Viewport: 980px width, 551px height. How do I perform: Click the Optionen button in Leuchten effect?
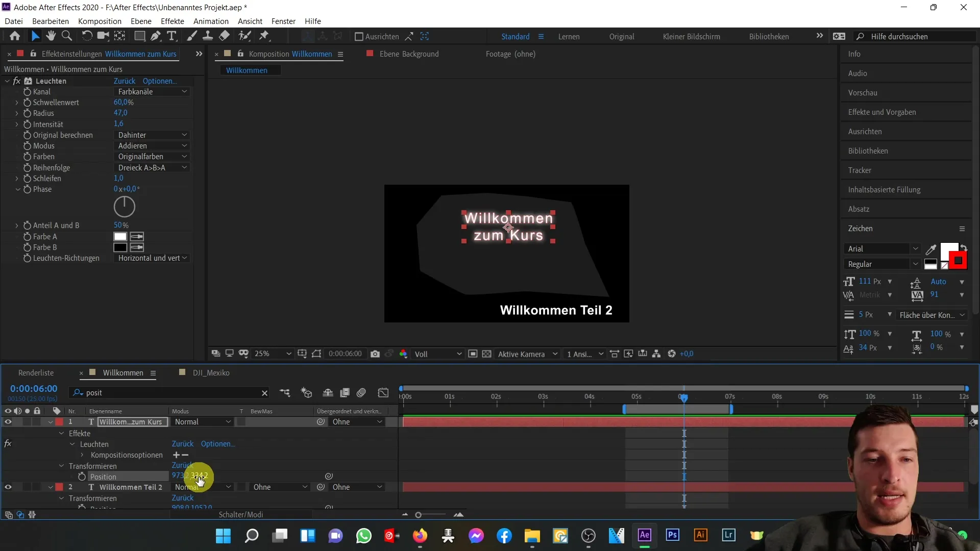pyautogui.click(x=160, y=81)
